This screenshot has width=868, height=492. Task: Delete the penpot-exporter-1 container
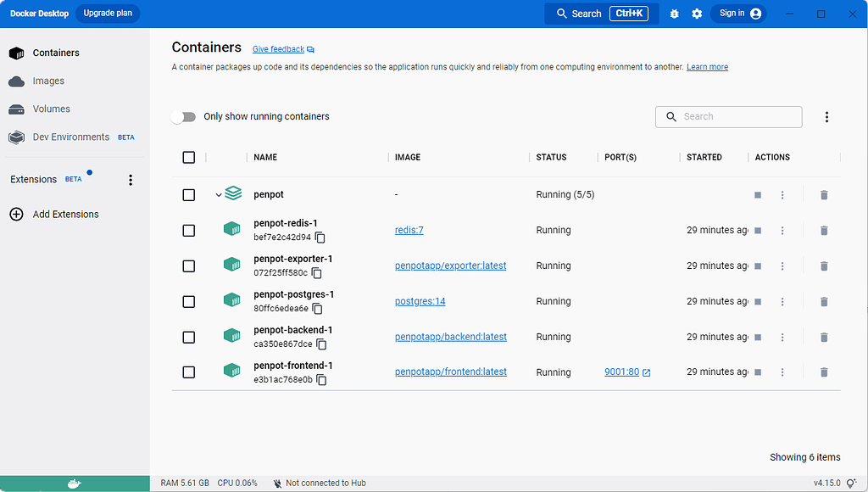point(823,266)
